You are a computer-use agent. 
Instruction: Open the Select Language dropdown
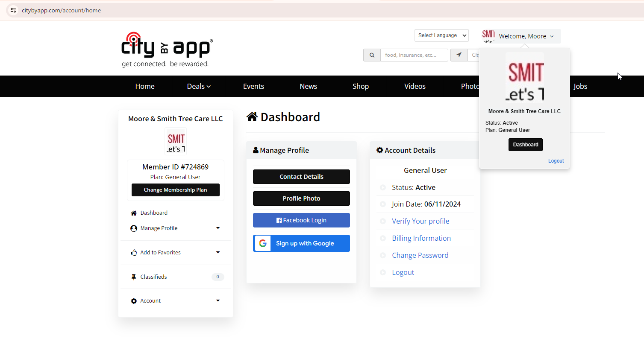[x=441, y=35]
